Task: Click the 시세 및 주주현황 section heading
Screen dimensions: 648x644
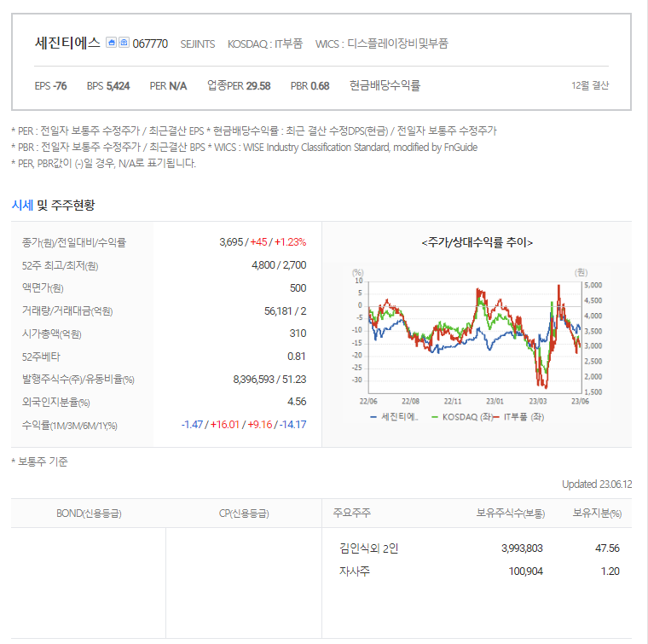Action: [x=53, y=205]
